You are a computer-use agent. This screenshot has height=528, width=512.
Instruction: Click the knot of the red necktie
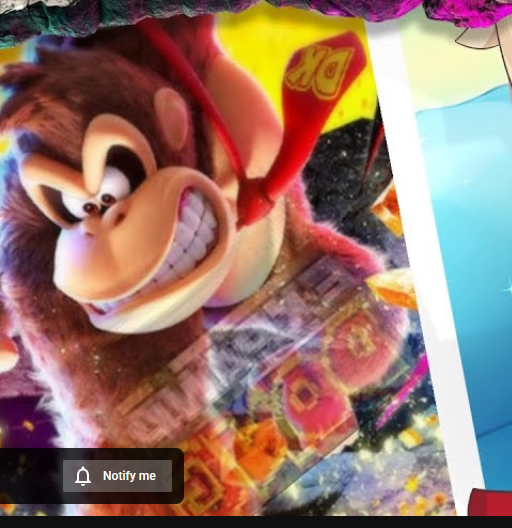pos(254,199)
